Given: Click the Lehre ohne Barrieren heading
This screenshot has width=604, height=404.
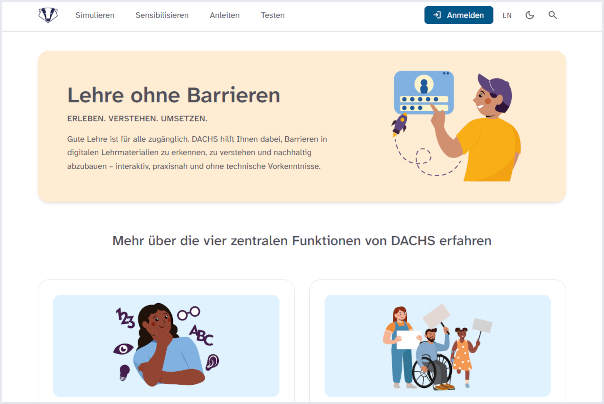Looking at the screenshot, I should point(174,95).
